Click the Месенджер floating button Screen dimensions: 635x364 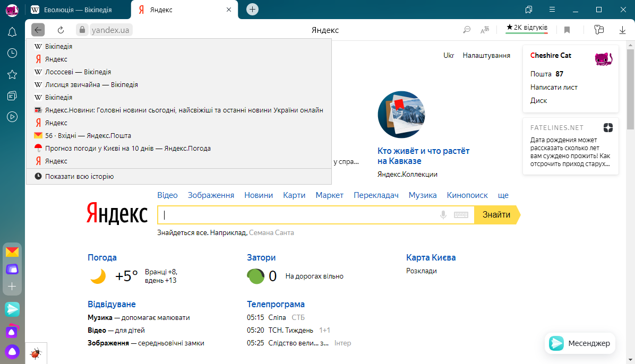[580, 343]
